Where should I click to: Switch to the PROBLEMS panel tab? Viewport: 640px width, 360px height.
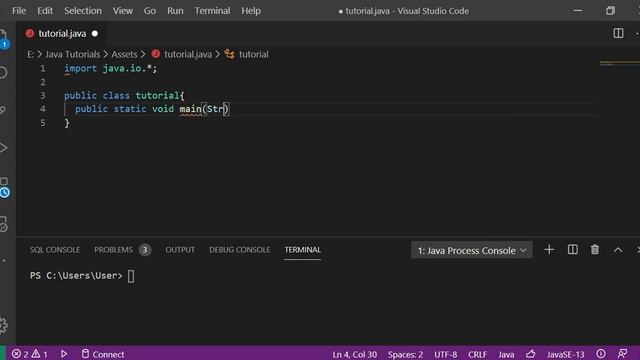pos(113,250)
